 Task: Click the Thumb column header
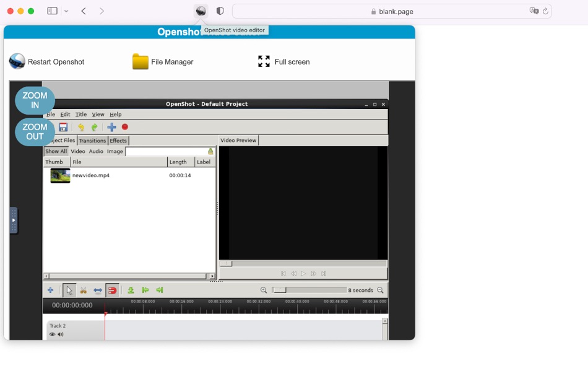click(x=57, y=162)
